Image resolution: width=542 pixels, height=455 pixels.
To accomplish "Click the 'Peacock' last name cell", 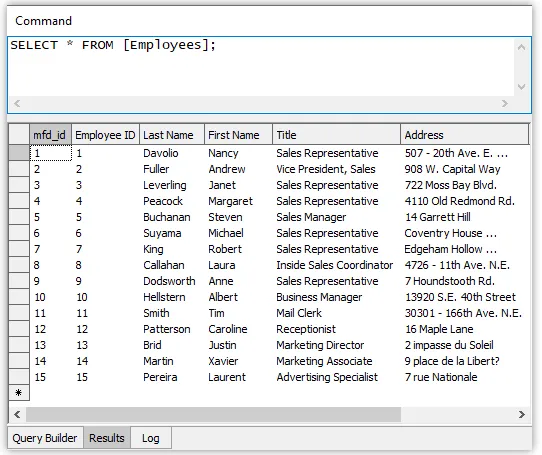I will [172, 201].
